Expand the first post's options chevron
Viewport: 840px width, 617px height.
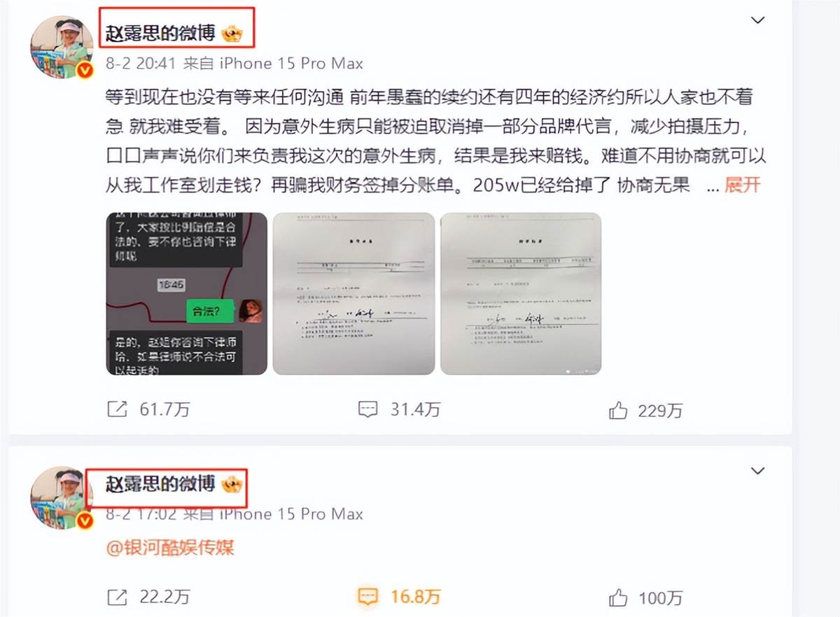tap(757, 20)
